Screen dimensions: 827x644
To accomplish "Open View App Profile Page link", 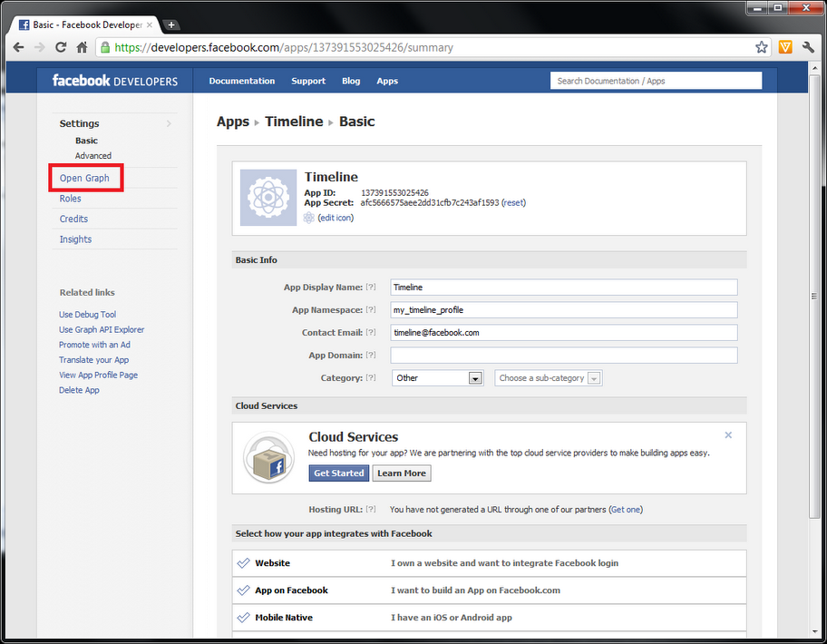I will click(98, 375).
